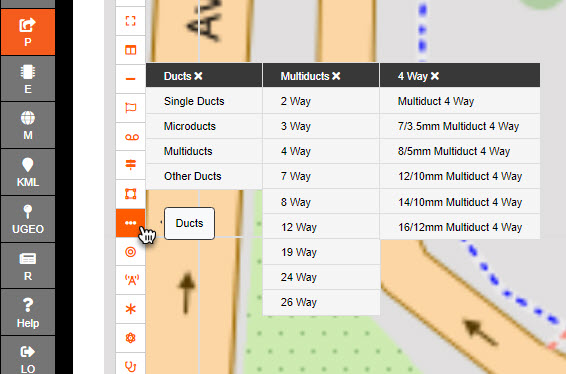
Task: Pick 16/12mm Multiduct 4 Way
Action: (x=460, y=227)
